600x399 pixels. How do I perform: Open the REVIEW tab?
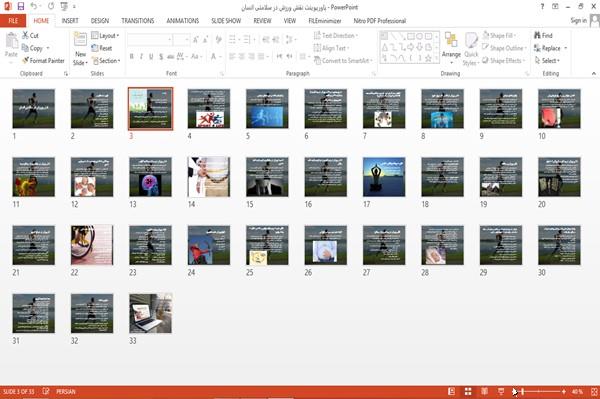(x=262, y=21)
